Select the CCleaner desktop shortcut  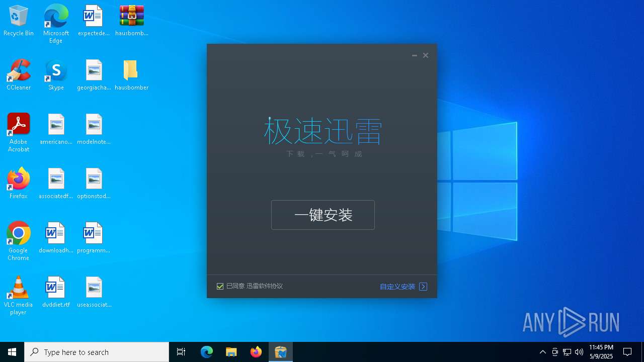19,75
